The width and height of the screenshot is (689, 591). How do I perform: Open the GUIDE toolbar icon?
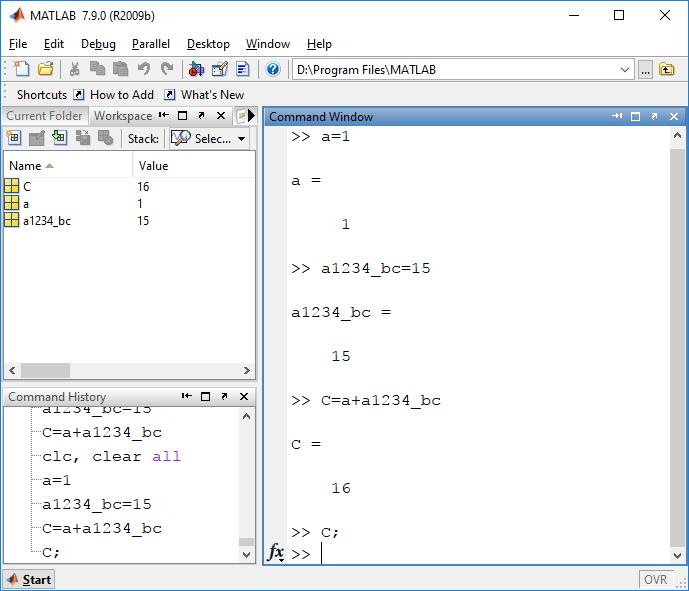tap(219, 69)
